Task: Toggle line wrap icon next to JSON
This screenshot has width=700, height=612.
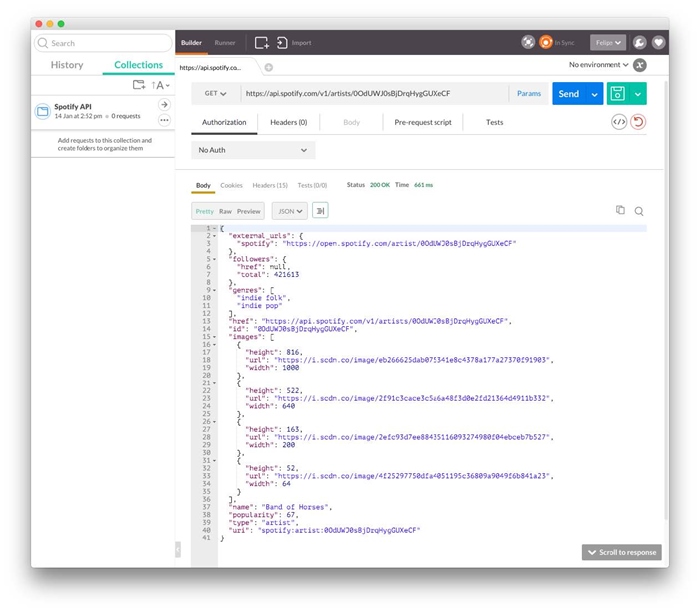Action: (x=320, y=211)
